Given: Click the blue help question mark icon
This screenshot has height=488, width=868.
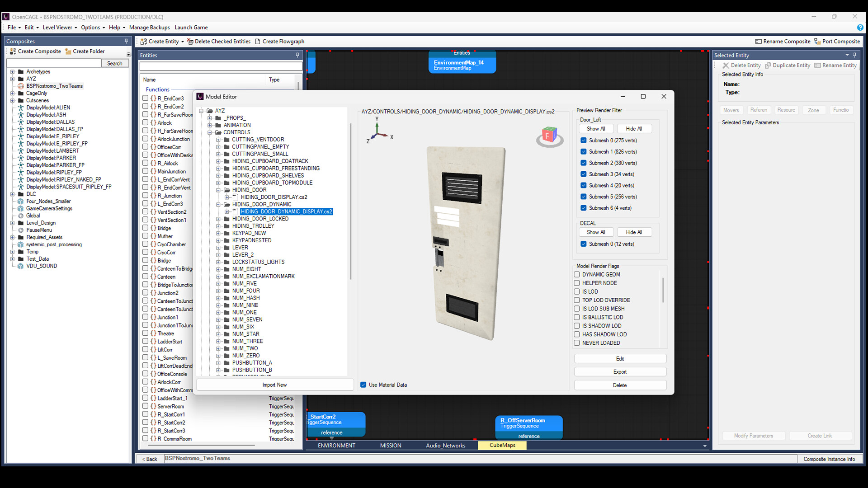Looking at the screenshot, I should [860, 28].
